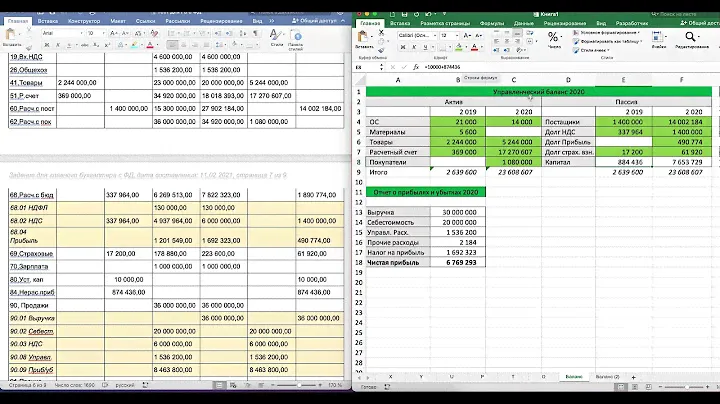This screenshot has height=404, width=720.
Task: Open the Вставка tab in Word
Action: (48, 20)
